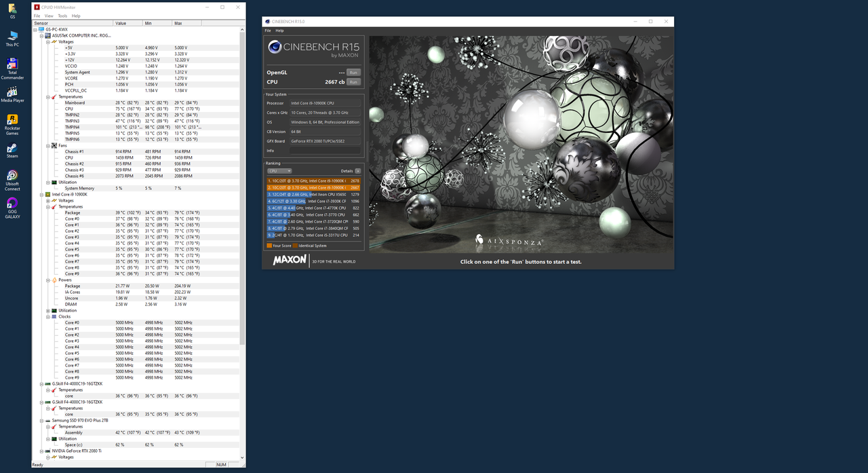This screenshot has height=473, width=868.
Task: Expand Utilization under Intel Core i9
Action: pos(47,310)
